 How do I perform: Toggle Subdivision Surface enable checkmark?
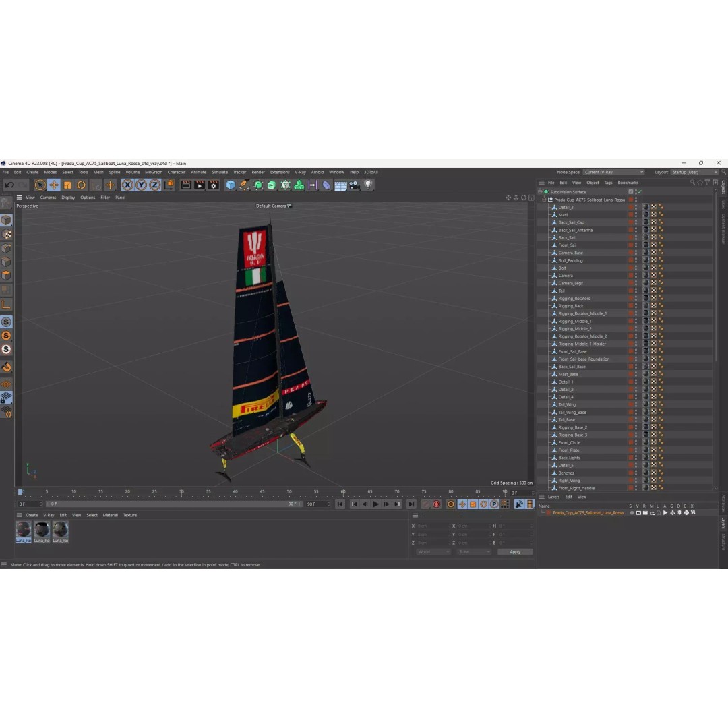click(x=640, y=191)
